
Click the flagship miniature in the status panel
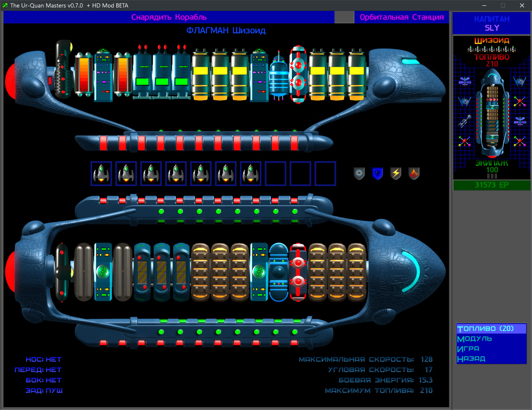(x=492, y=113)
